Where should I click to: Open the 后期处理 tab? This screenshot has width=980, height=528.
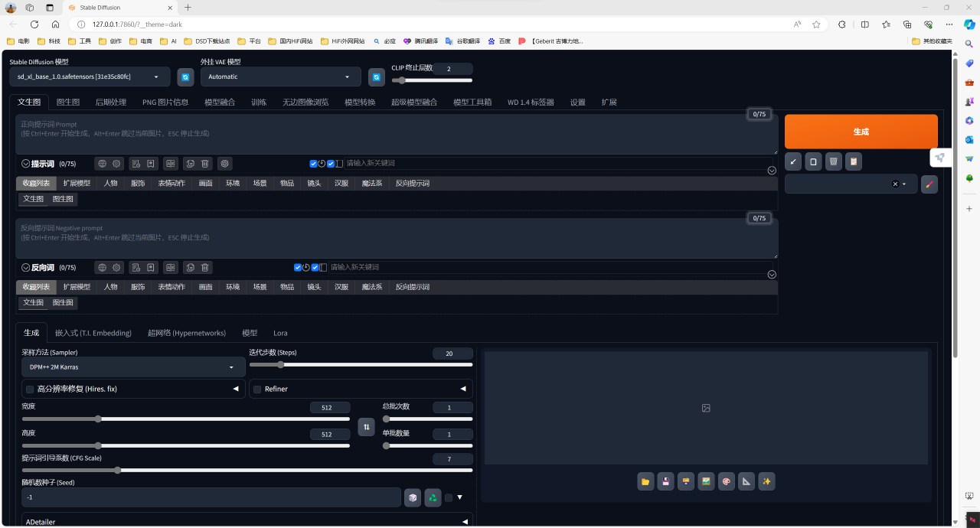click(x=111, y=102)
